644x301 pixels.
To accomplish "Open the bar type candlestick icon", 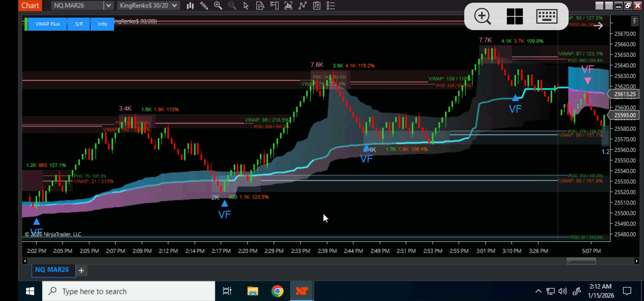I will click(190, 5).
